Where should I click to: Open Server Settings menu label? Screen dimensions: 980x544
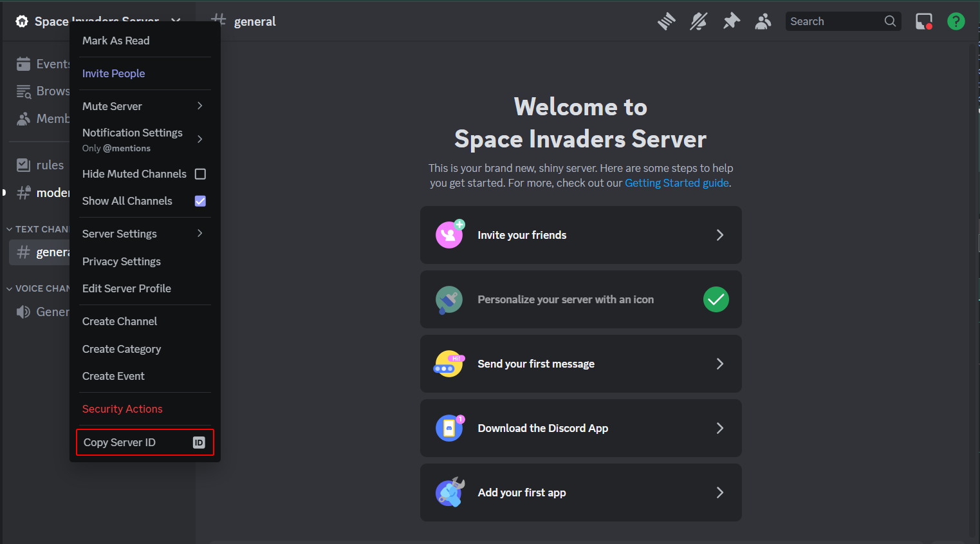point(120,234)
